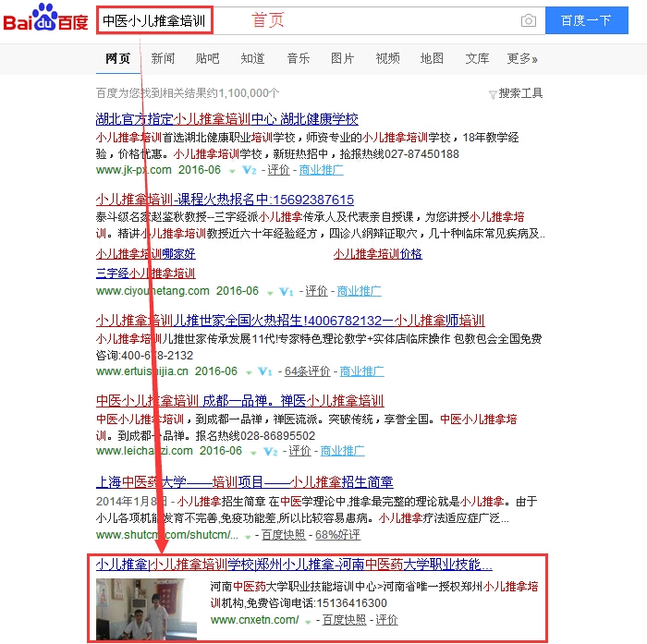Open camera image search icon

(x=528, y=20)
